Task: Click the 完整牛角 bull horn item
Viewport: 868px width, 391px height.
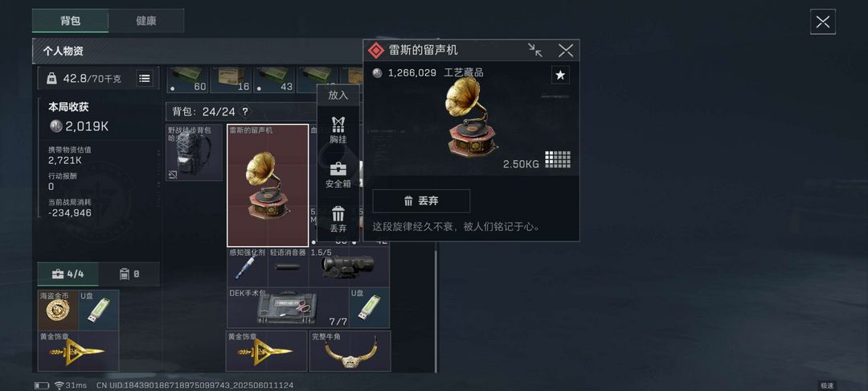Action: click(350, 351)
